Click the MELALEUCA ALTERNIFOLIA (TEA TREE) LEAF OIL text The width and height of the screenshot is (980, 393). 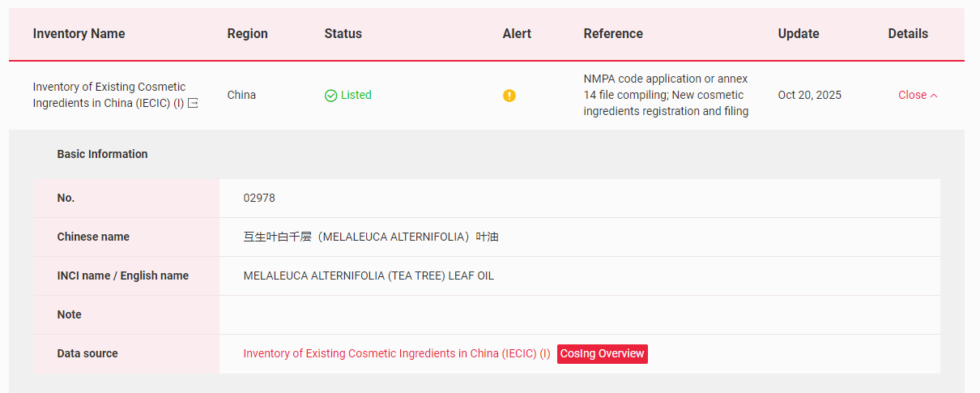pyautogui.click(x=369, y=276)
